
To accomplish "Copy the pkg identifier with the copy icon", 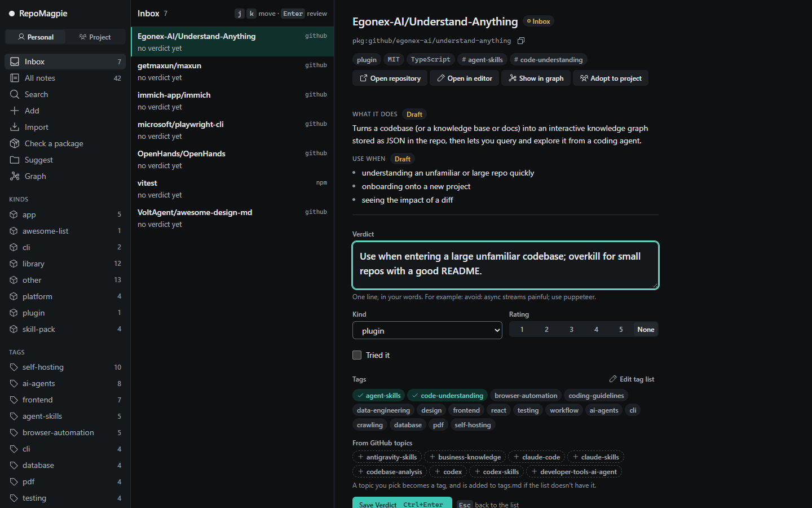I will [x=521, y=41].
